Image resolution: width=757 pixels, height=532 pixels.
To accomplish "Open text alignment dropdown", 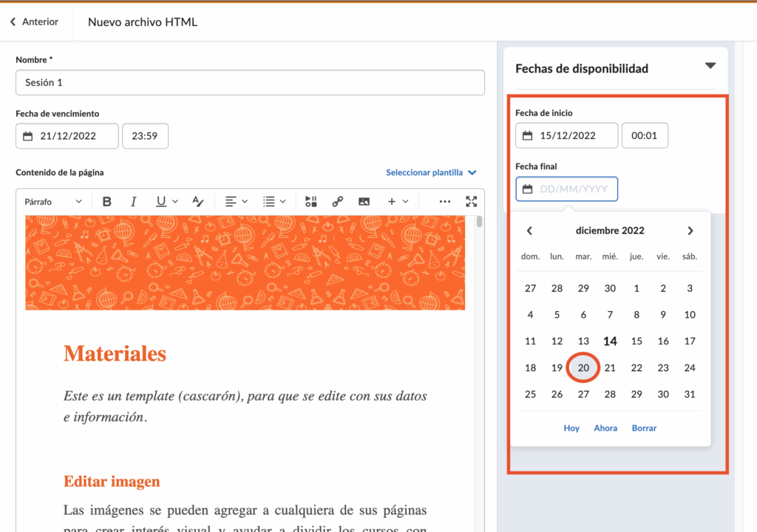I will tap(237, 202).
